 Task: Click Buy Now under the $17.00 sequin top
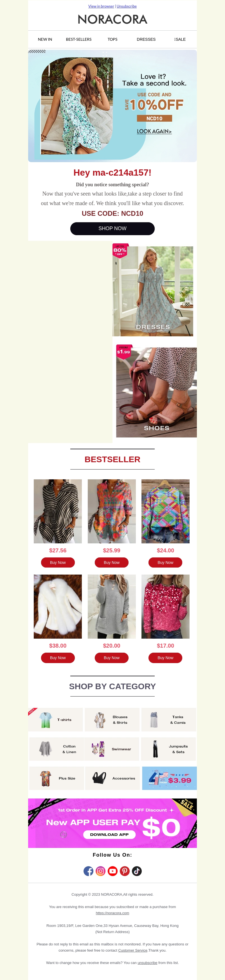click(165, 657)
